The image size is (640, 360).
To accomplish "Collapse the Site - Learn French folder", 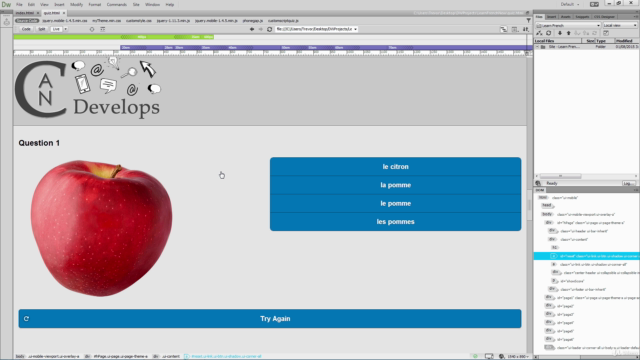I will pyautogui.click(x=537, y=47).
